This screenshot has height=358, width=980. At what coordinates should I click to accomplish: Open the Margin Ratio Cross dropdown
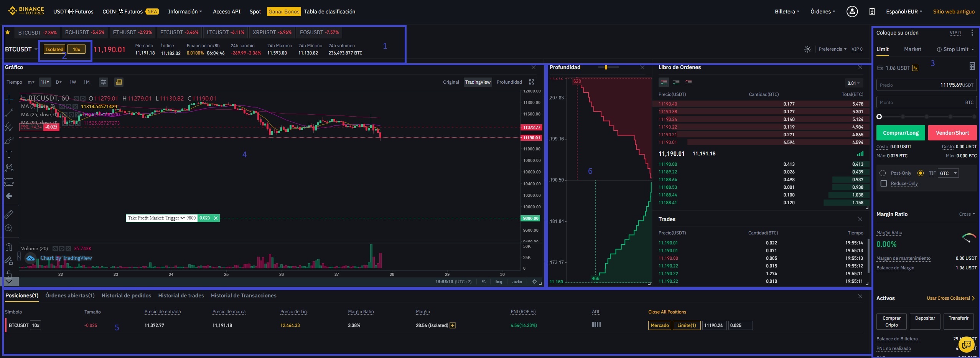coord(967,214)
